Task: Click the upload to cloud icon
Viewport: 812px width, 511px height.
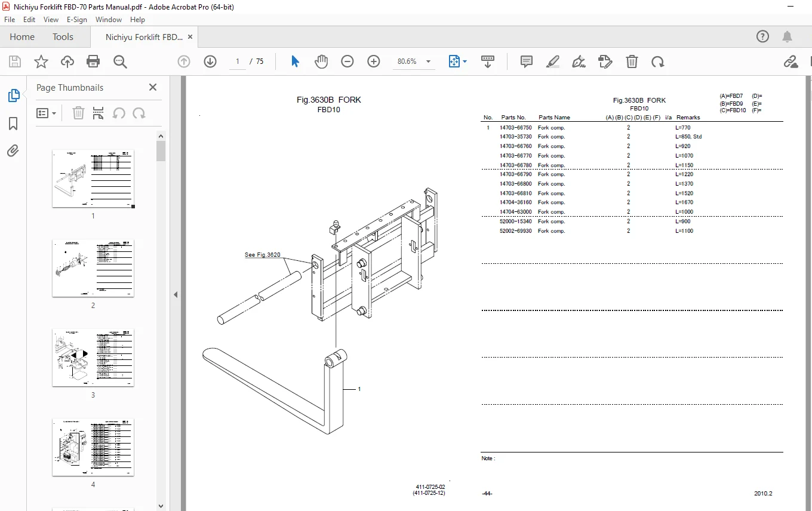Action: click(67, 61)
